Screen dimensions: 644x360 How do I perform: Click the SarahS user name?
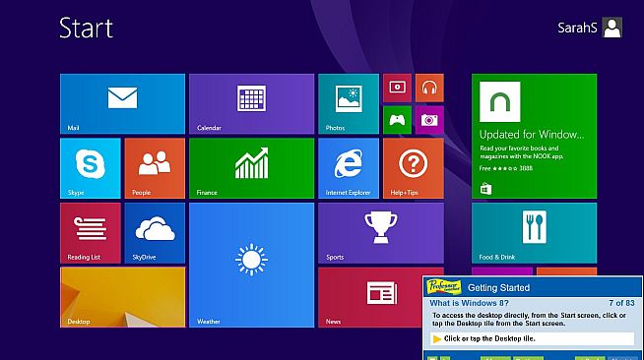577,28
